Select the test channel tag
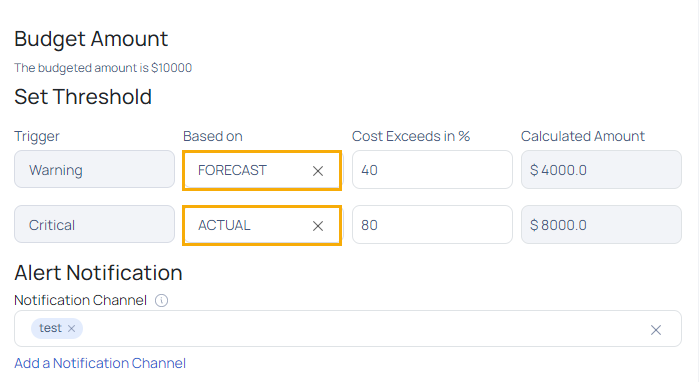Viewport: 699px width, 382px height. click(50, 328)
